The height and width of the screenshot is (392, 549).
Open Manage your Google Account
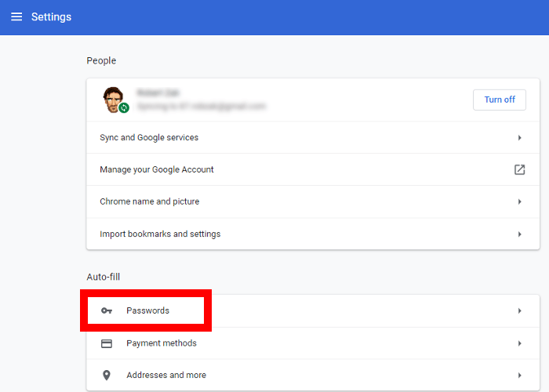coord(313,170)
